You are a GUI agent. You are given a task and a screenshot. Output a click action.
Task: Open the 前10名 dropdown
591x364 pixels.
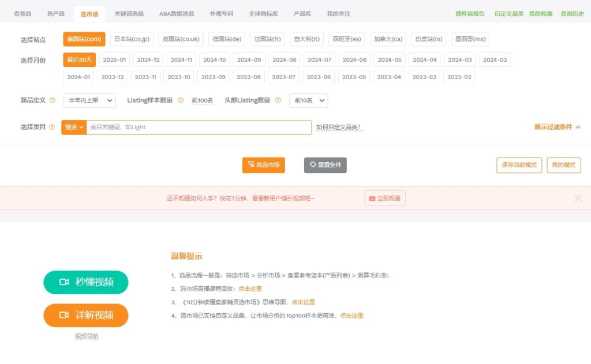[308, 100]
